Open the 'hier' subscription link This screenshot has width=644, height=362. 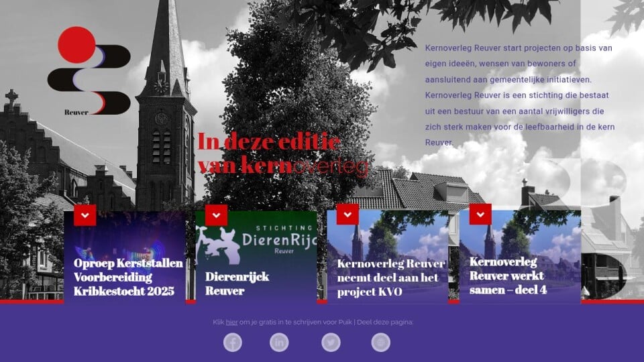[x=231, y=322]
